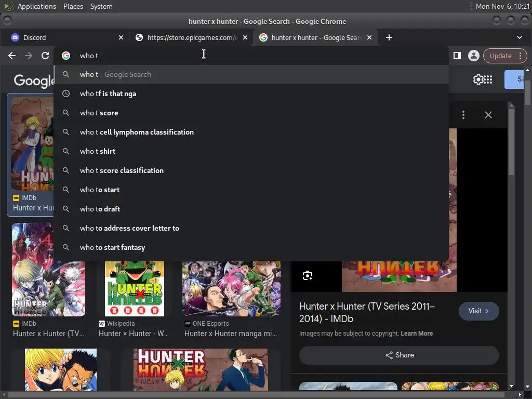Viewport: 532px width, 399px height.
Task: Click 'Hunter × Hunter - W...' Wikipedia caption
Action: point(134,334)
